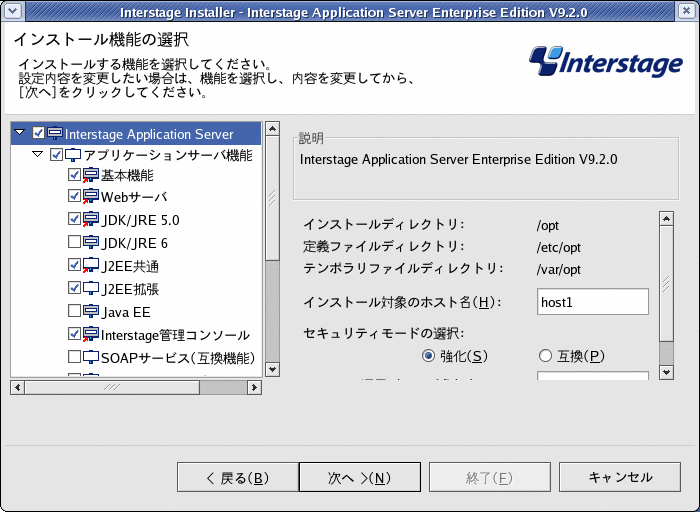Viewport: 700px width, 512px height.
Task: Select the JDK/JRE 6 tree row label
Action: point(134,243)
